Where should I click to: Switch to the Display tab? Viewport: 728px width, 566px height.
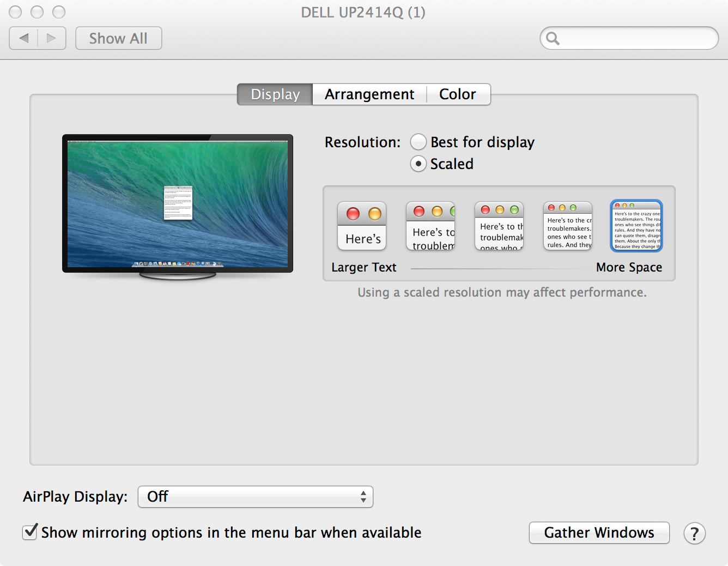click(275, 94)
